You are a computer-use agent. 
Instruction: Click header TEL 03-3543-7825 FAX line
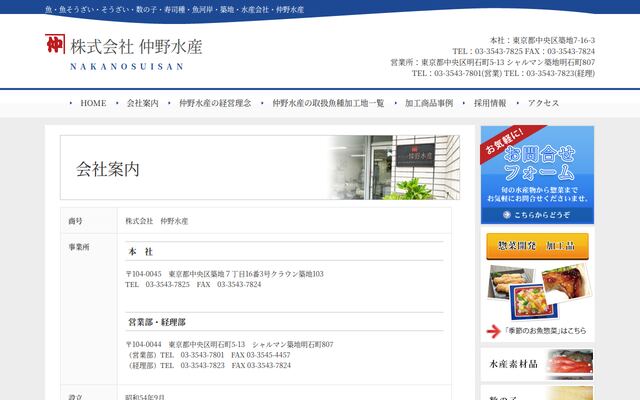pos(523,51)
